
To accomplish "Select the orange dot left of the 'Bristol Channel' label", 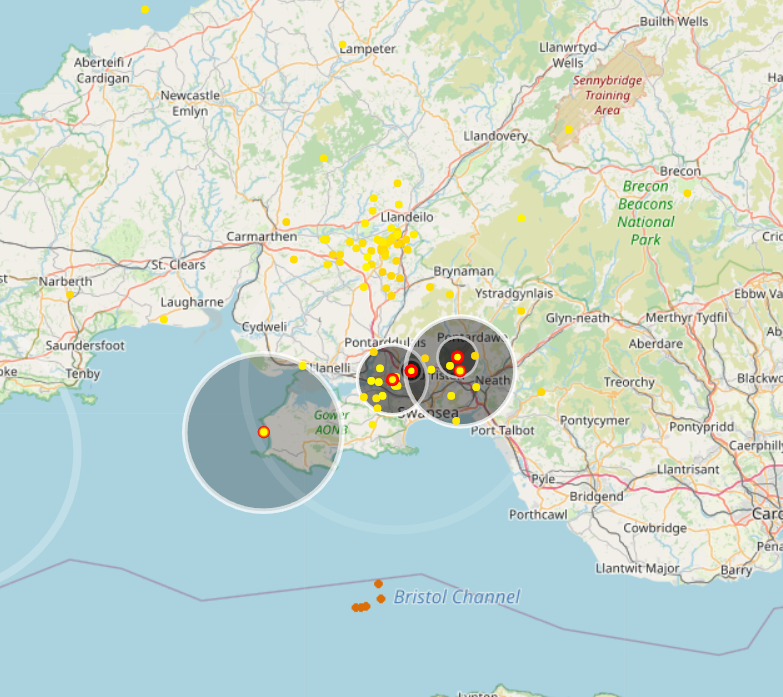I will 381,599.
